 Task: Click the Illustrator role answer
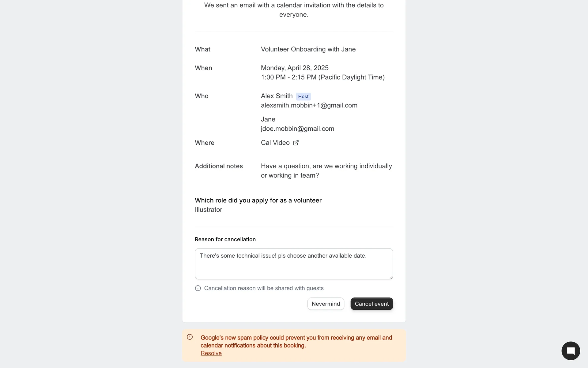click(x=209, y=210)
